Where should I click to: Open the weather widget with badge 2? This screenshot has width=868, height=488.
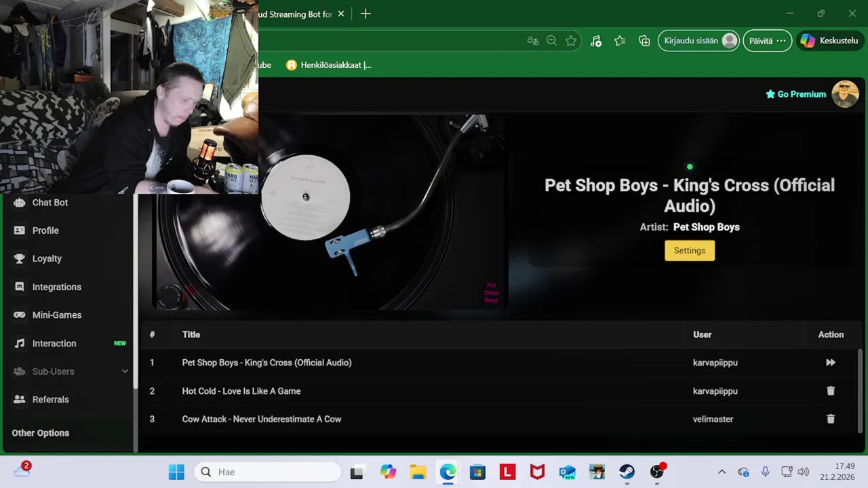point(22,470)
